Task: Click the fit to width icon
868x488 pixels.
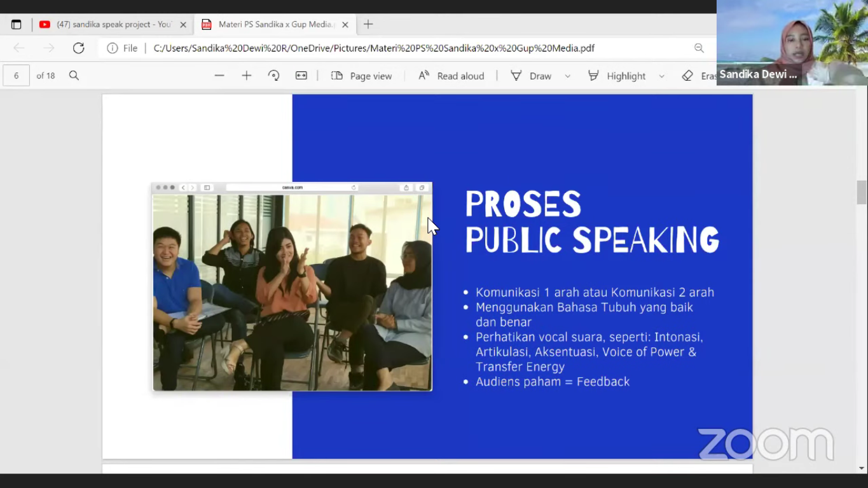Action: [x=301, y=76]
